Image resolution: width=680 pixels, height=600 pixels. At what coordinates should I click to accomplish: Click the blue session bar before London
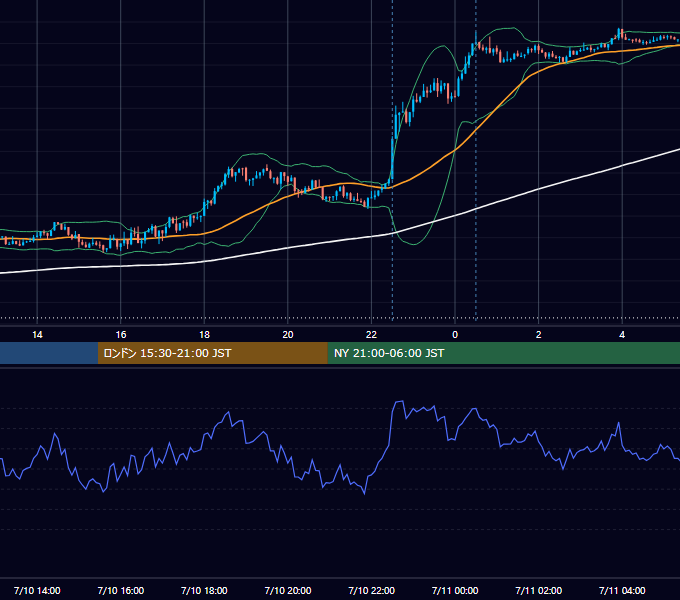[x=49, y=353]
